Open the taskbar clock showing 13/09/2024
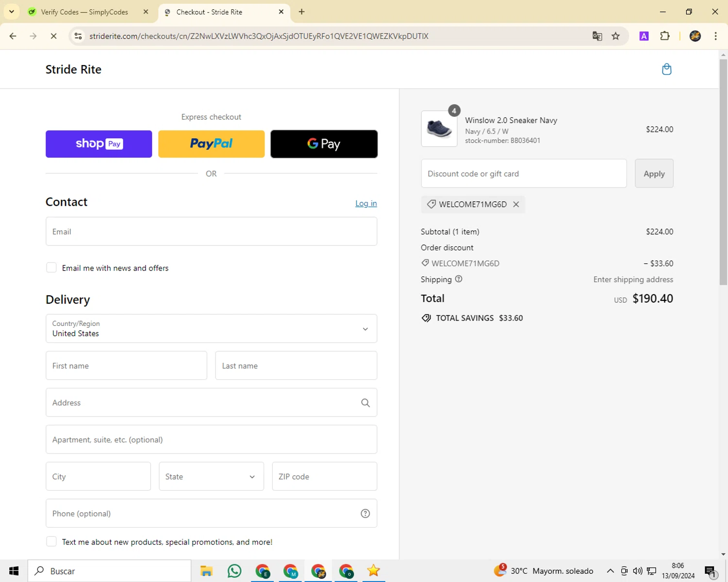Screen dimensions: 728x582 coord(678,571)
